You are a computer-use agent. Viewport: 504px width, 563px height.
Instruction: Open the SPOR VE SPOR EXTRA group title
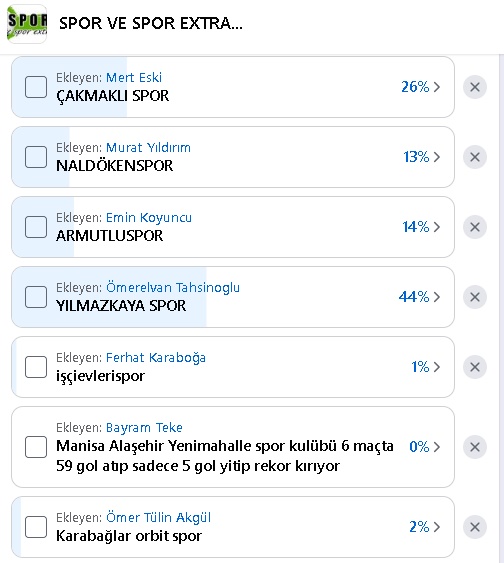[x=151, y=24]
